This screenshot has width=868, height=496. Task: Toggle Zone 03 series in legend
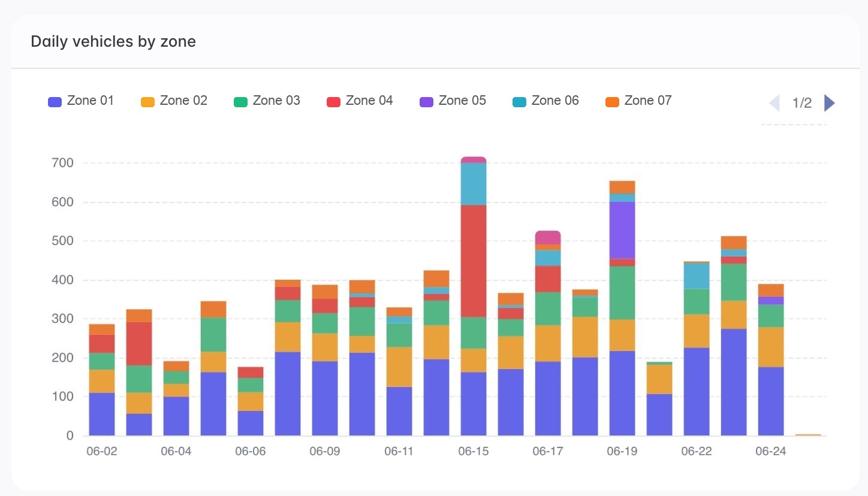click(267, 101)
